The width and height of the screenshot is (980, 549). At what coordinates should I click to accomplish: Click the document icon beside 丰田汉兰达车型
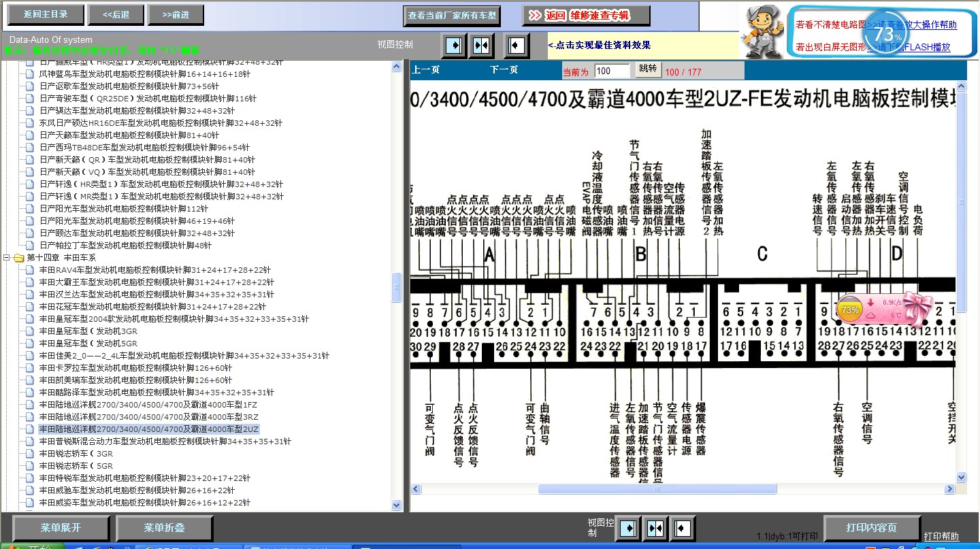pyautogui.click(x=30, y=295)
